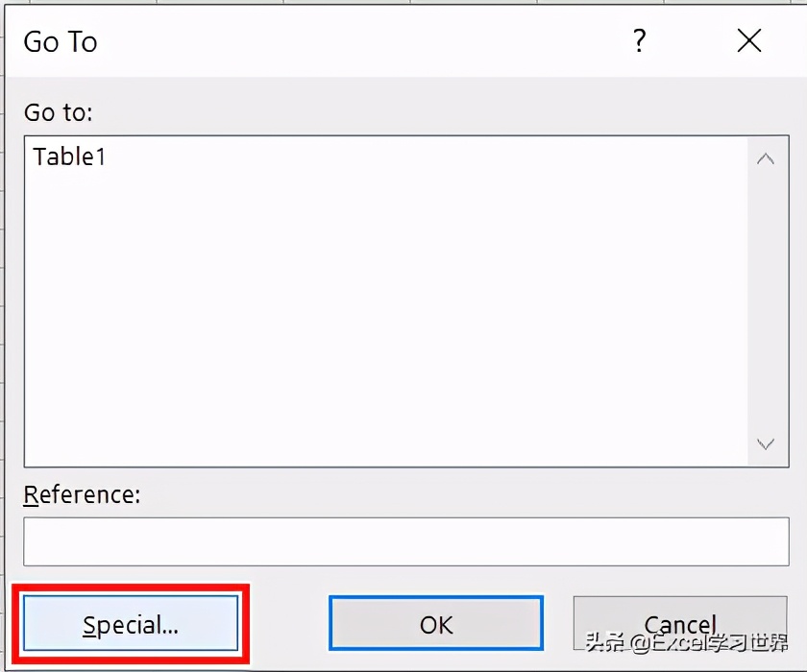Click the question mark Help icon
Image resolution: width=807 pixels, height=672 pixels.
(640, 41)
